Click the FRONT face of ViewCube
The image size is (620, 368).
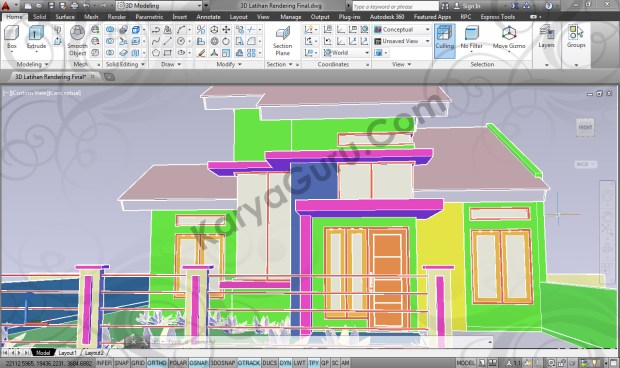tap(585, 127)
